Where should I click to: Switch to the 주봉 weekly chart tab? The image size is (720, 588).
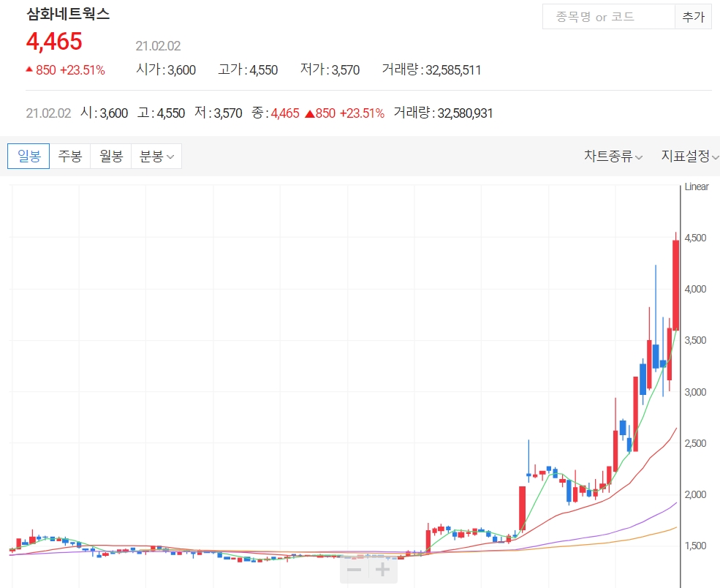click(69, 157)
